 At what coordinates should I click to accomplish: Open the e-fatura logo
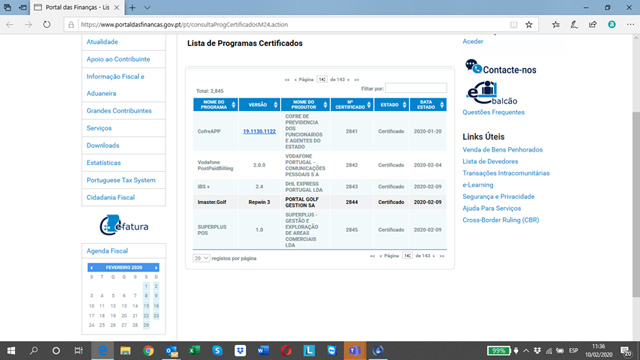[124, 225]
